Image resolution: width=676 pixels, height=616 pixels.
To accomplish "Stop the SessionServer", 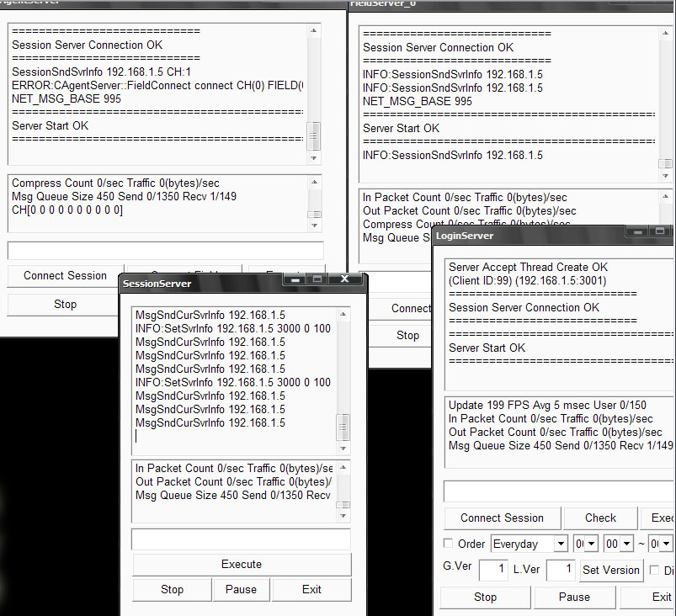I will [172, 589].
